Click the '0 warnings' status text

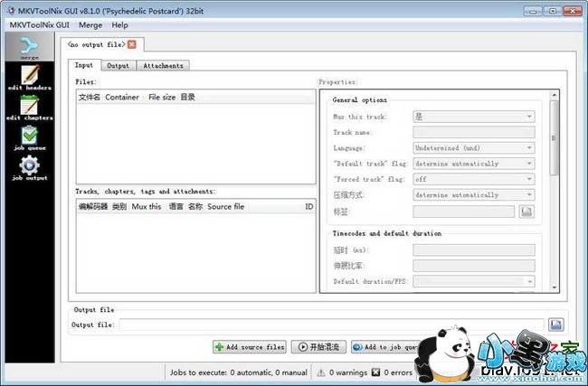348,372
